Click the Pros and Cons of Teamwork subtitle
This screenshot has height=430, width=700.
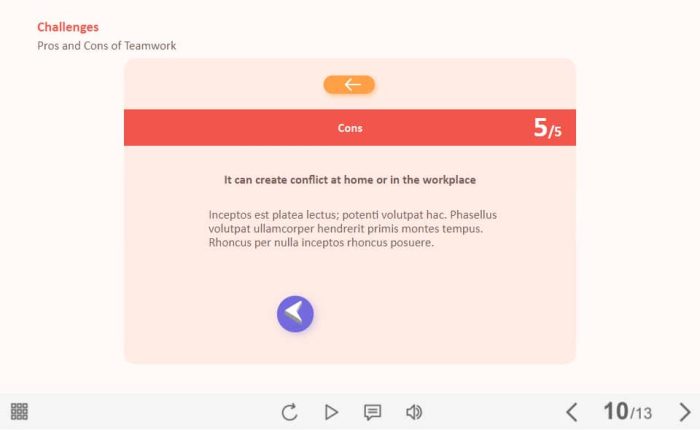click(107, 46)
